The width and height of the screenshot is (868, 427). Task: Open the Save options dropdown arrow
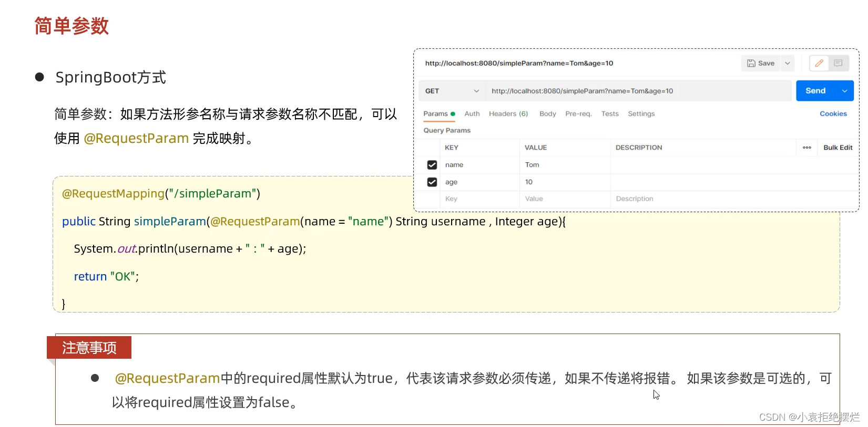(x=788, y=63)
